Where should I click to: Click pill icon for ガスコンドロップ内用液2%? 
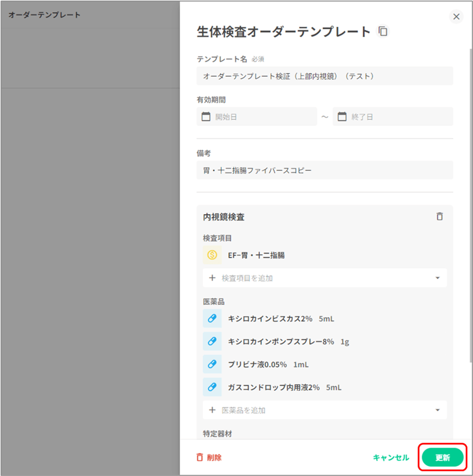(x=212, y=387)
